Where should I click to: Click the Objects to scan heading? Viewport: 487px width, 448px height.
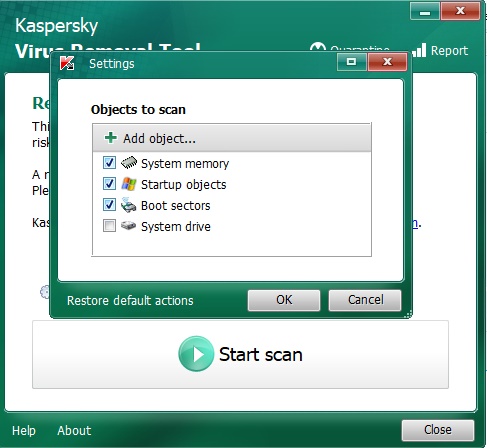[138, 110]
